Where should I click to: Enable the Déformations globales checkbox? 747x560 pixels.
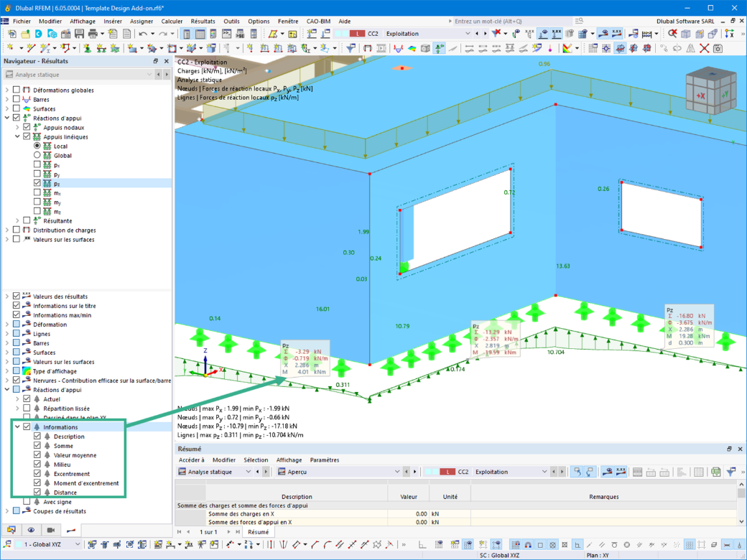(17, 90)
